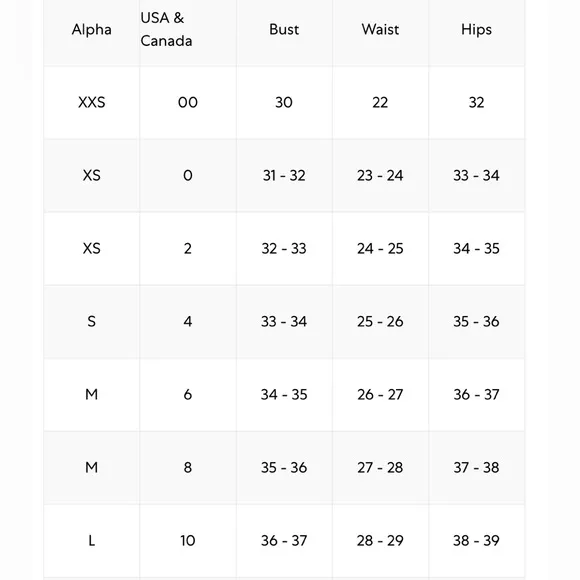This screenshot has height=580, width=580.
Task: Click the XS cell beside size 2
Action: pyautogui.click(x=92, y=249)
